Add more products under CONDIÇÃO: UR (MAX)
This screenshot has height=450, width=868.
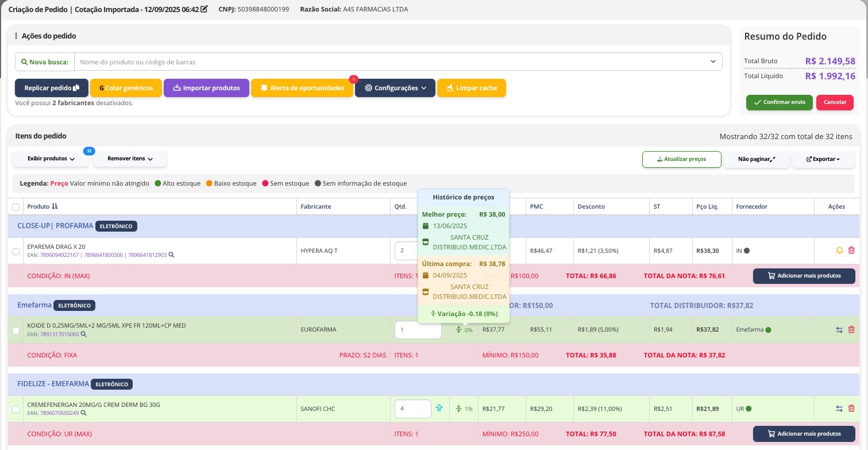click(x=804, y=434)
